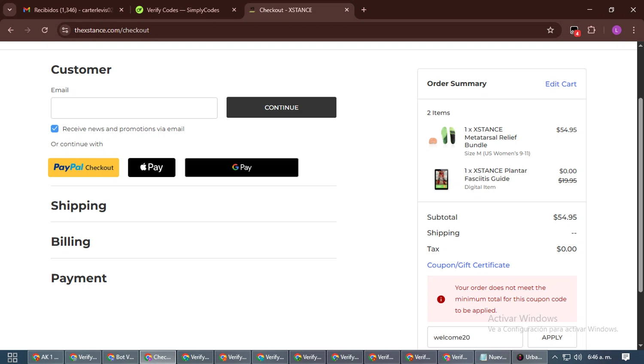
Task: Click the Shipping section heading
Action: pyautogui.click(x=79, y=205)
